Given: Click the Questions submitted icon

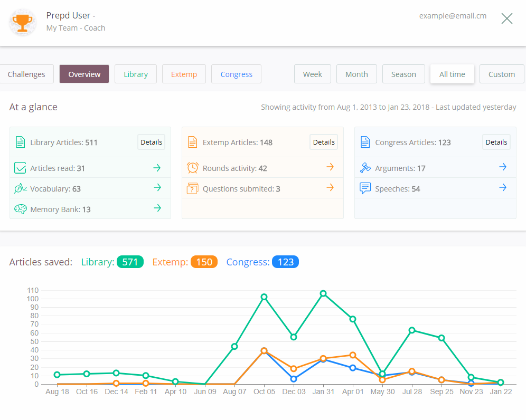Looking at the screenshot, I should (193, 188).
